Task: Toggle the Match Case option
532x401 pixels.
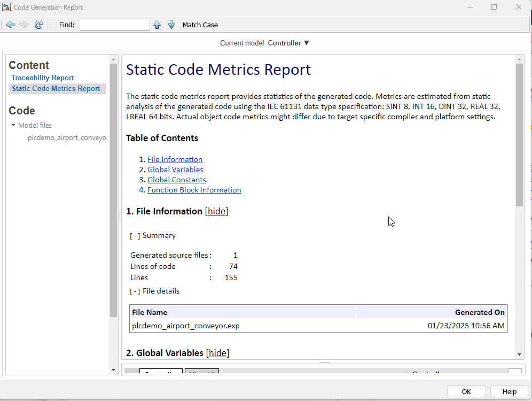Action: pyautogui.click(x=200, y=25)
